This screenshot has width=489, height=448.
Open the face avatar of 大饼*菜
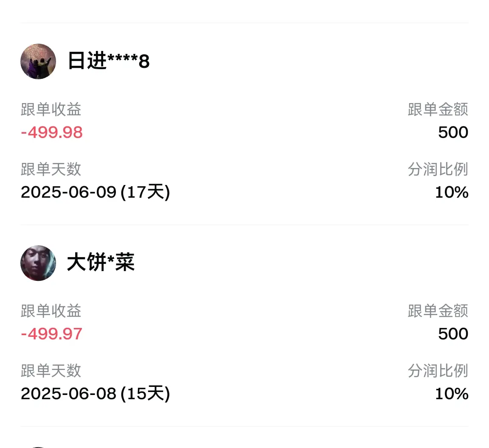38,263
